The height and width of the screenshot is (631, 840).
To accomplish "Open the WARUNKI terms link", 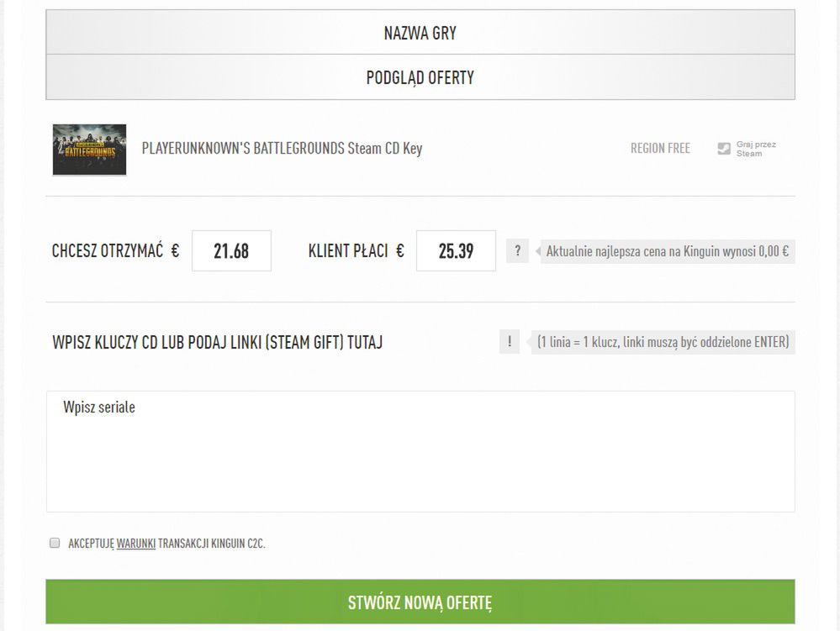I will click(x=136, y=544).
